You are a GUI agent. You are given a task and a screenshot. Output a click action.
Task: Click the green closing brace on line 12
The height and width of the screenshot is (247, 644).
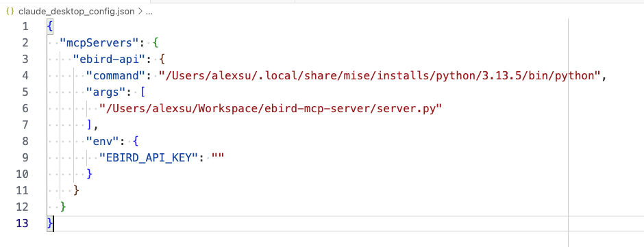pyautogui.click(x=63, y=207)
